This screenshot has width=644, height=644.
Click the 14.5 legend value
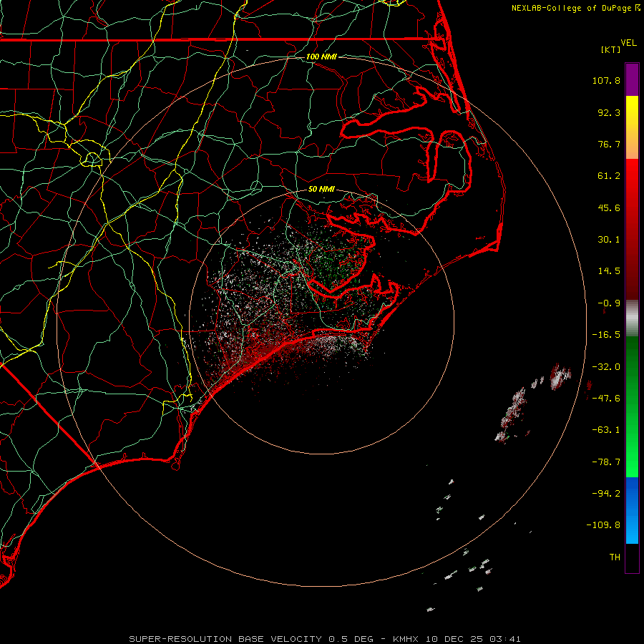[x=609, y=271]
